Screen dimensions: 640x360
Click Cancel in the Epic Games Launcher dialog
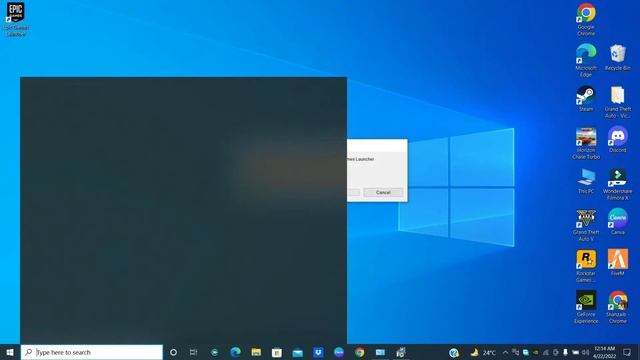[x=383, y=192]
